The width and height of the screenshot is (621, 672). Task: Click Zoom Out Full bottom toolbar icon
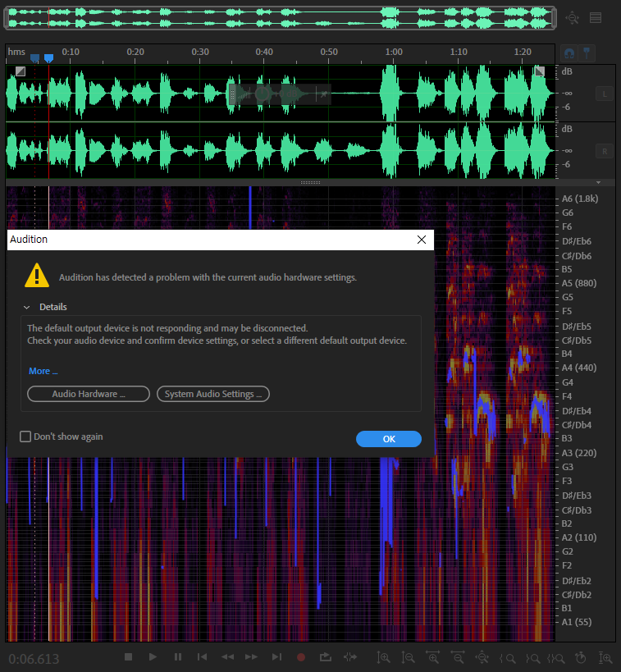tap(482, 657)
